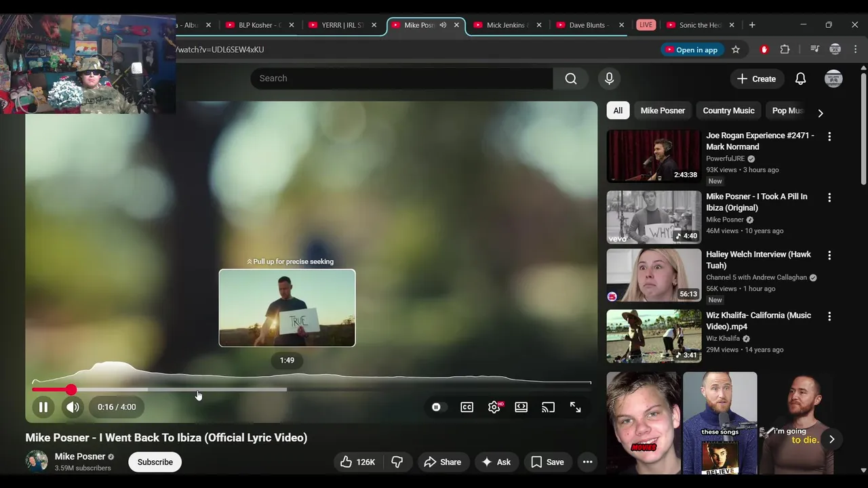Open the Create menu
This screenshot has height=488, width=868.
click(x=756, y=79)
